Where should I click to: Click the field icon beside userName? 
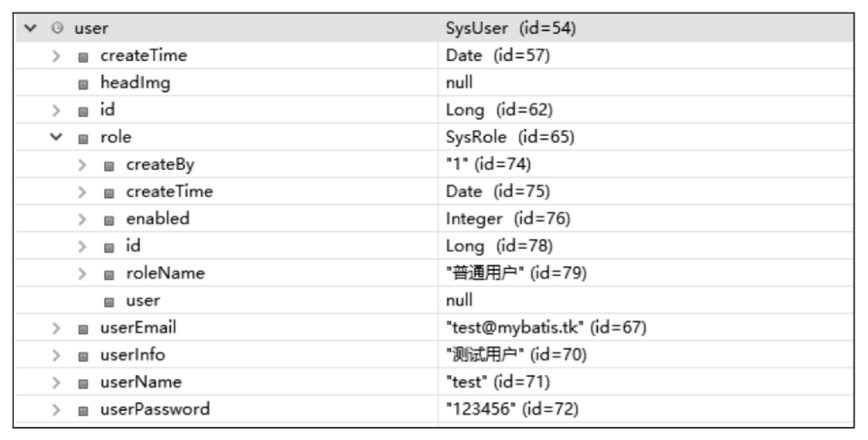click(x=83, y=384)
